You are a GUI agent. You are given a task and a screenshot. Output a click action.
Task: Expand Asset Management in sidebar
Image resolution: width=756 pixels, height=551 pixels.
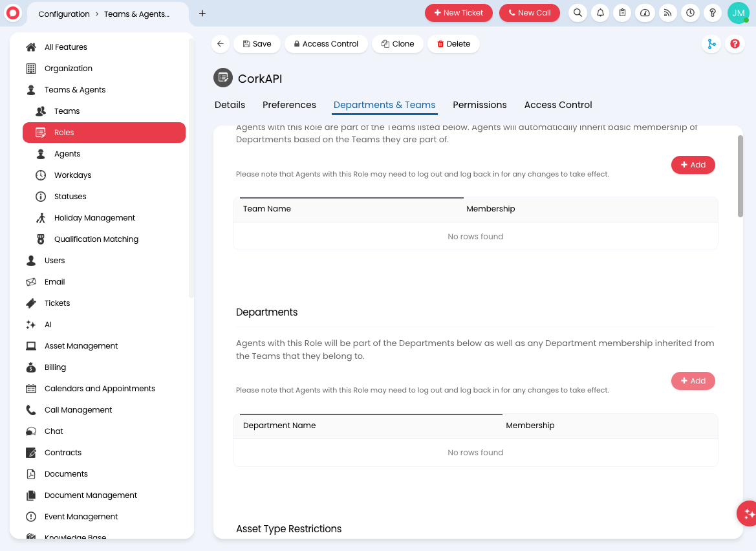click(x=103, y=346)
